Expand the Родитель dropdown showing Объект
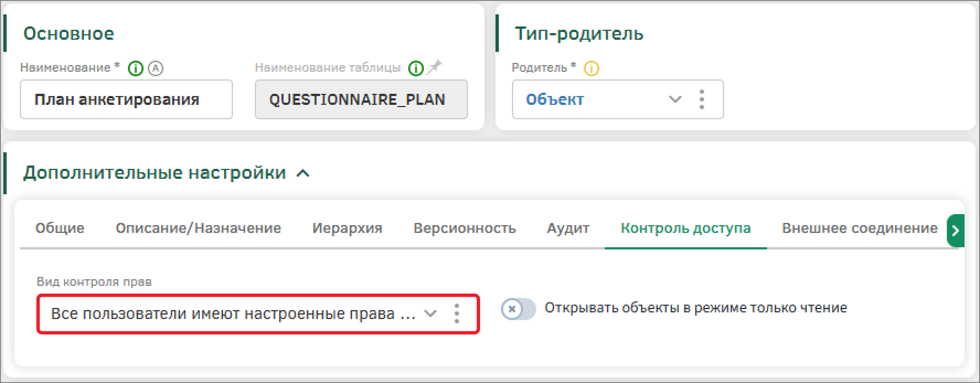Image resolution: width=980 pixels, height=383 pixels. [675, 100]
